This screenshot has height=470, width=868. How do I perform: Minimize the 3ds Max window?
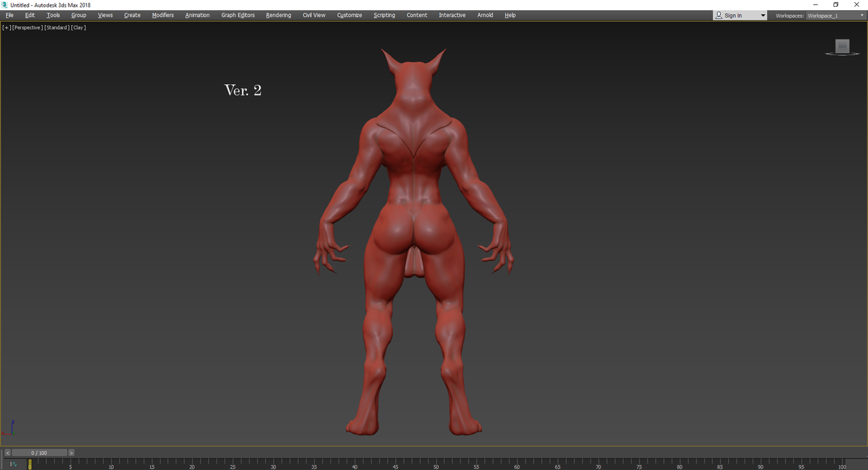815,5
